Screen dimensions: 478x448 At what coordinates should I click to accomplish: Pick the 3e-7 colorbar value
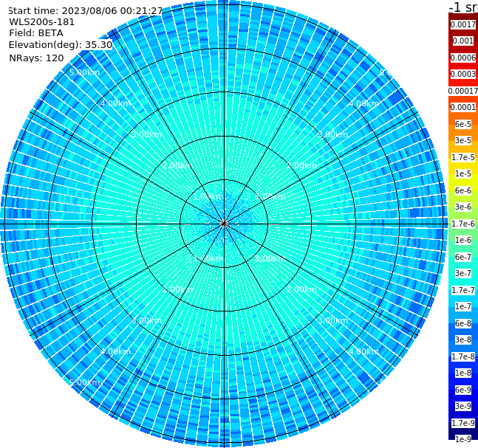(463, 273)
